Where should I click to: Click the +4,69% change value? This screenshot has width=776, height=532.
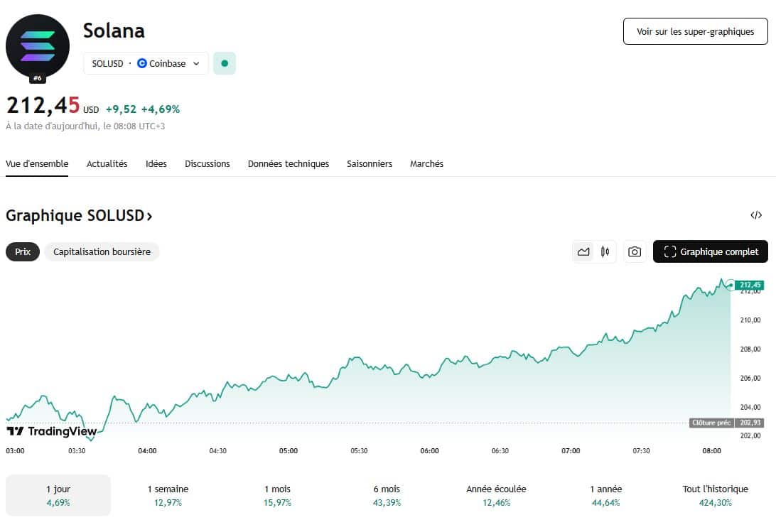tap(161, 109)
